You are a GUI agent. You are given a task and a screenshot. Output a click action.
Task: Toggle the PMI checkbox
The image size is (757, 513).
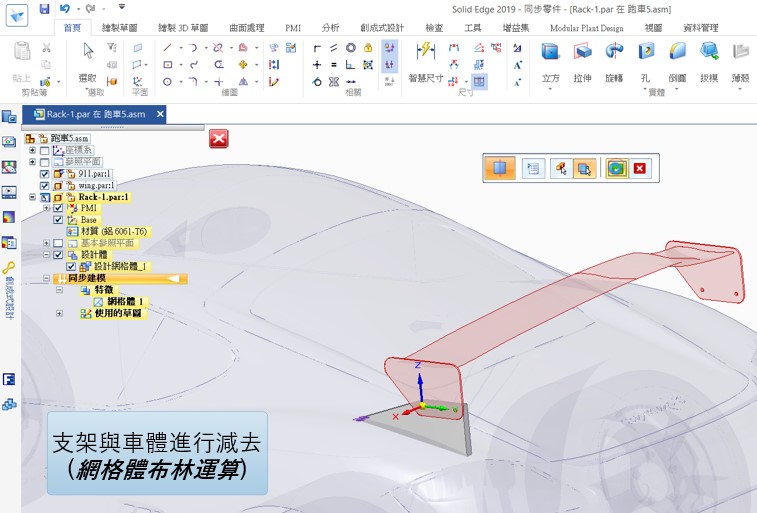58,208
